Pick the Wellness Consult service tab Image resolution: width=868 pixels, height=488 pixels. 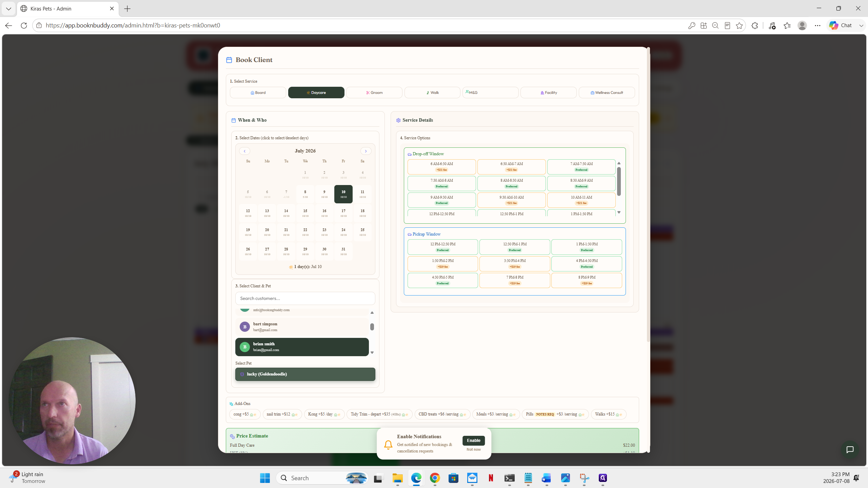607,93
